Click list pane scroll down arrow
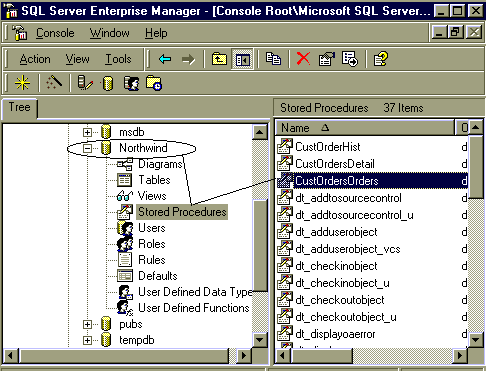This screenshot has height=371, width=486. [476, 340]
